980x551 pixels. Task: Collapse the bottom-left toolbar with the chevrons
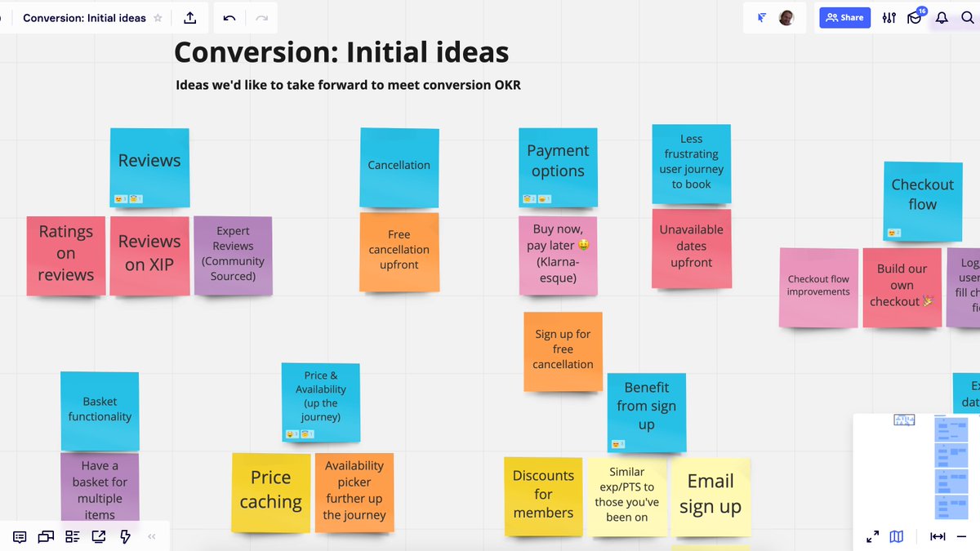tap(152, 536)
